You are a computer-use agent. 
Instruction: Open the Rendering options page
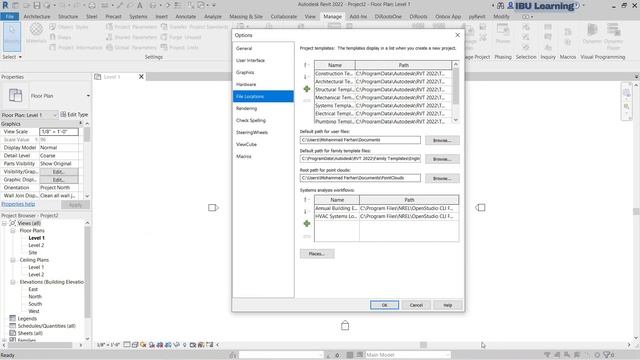246,109
